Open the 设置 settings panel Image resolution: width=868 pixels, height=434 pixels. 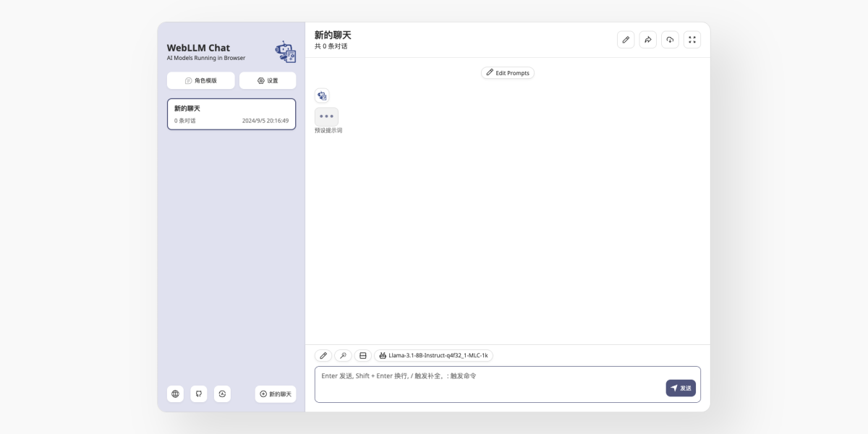point(268,80)
